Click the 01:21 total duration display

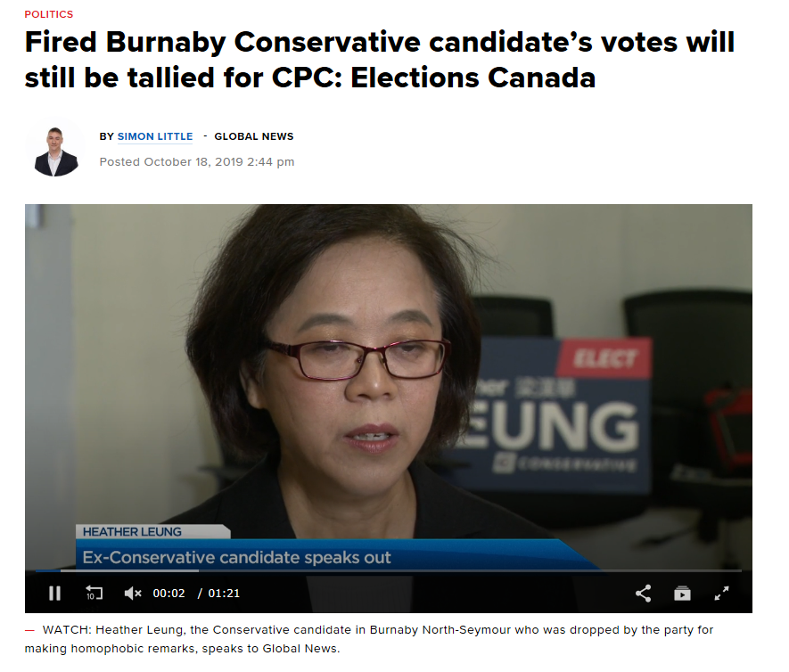[224, 594]
